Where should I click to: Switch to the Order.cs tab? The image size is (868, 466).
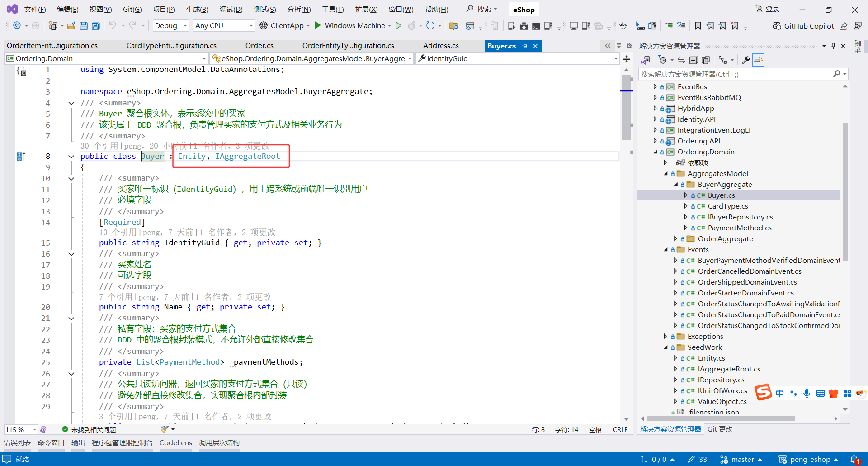pos(259,46)
